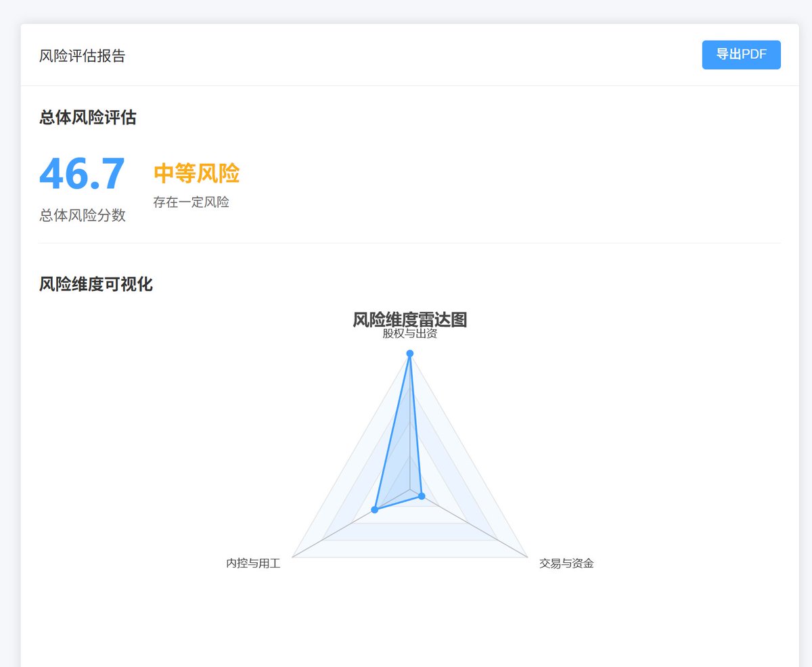Click the 交易与资金 radar axis label
Screen dimensions: 812x667
(566, 563)
